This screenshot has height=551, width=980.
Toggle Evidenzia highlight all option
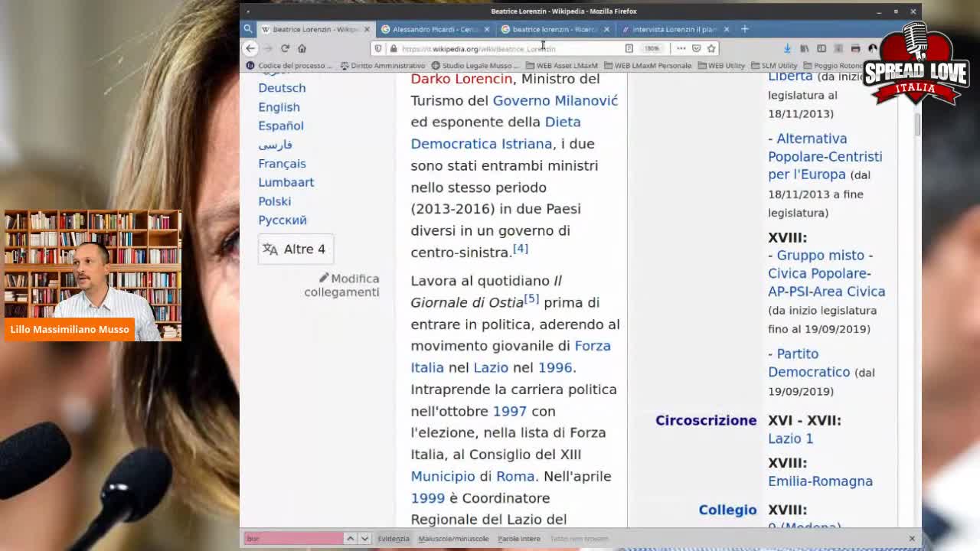click(394, 539)
